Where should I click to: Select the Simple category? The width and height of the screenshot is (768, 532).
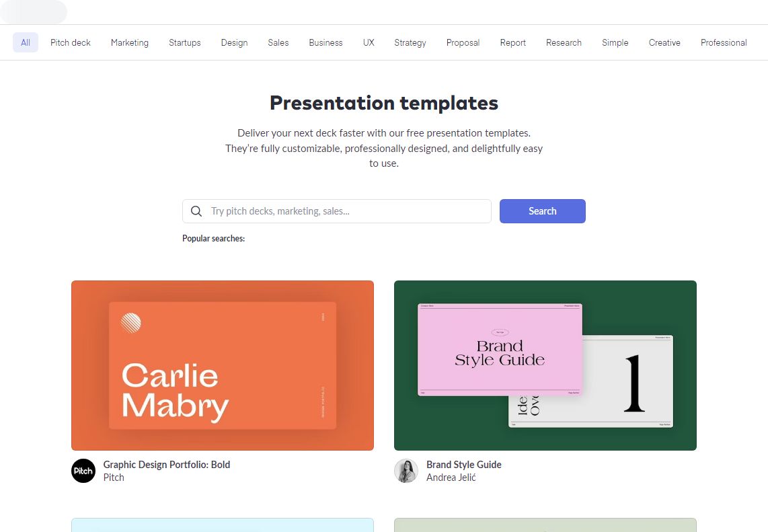click(x=615, y=42)
